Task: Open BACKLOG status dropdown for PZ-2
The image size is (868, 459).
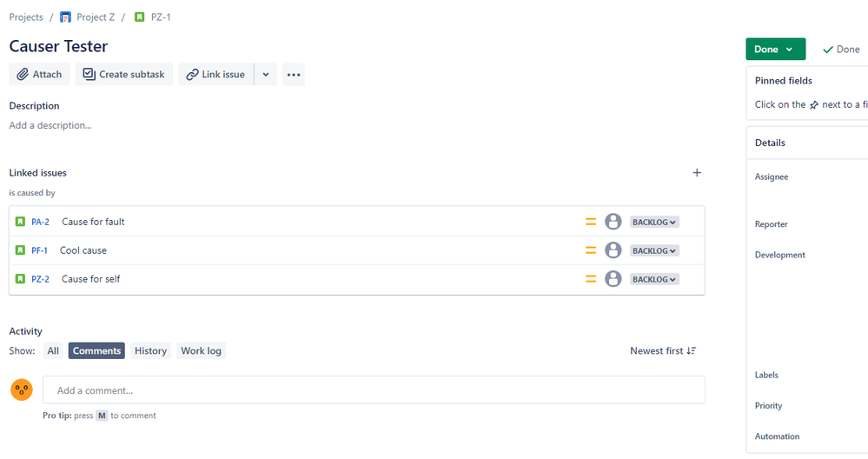Action: pos(654,280)
